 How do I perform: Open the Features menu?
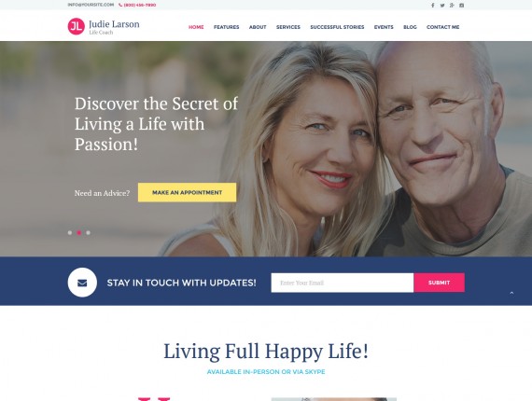click(x=226, y=27)
